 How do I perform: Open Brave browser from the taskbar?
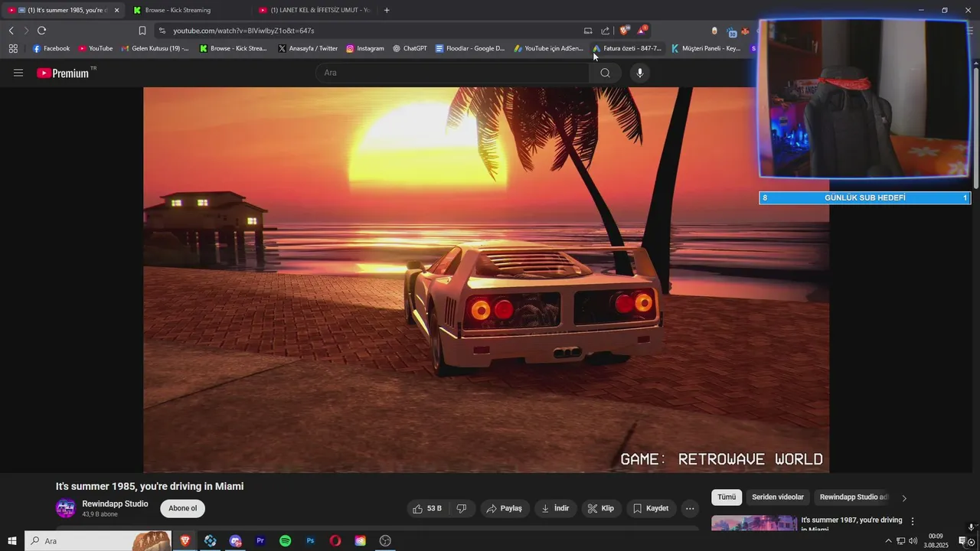pos(185,541)
